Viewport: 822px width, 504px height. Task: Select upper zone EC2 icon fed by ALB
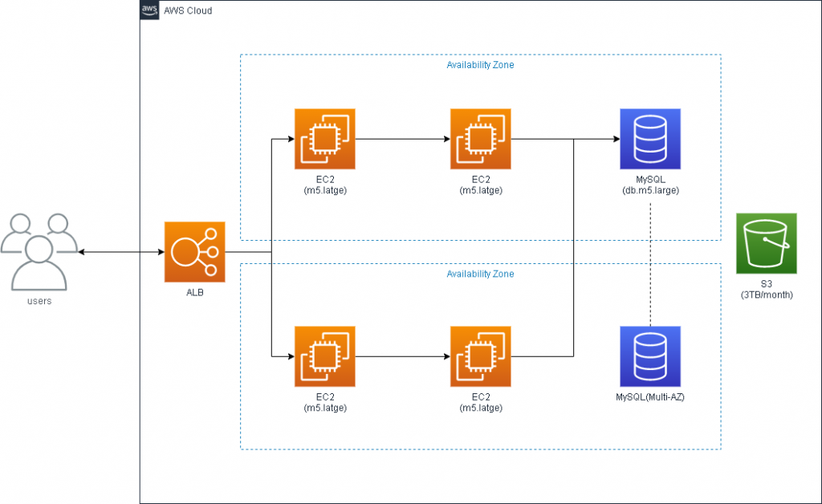(325, 139)
